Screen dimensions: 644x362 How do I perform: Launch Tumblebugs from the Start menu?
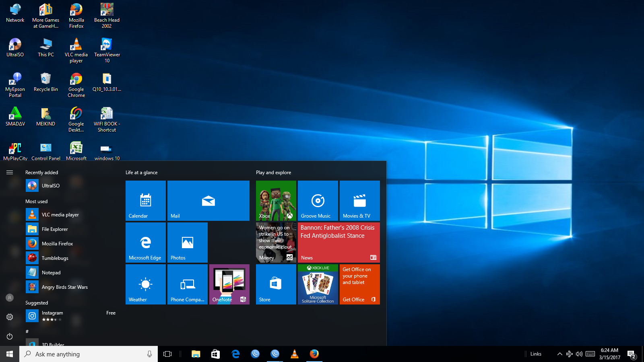pos(71,258)
